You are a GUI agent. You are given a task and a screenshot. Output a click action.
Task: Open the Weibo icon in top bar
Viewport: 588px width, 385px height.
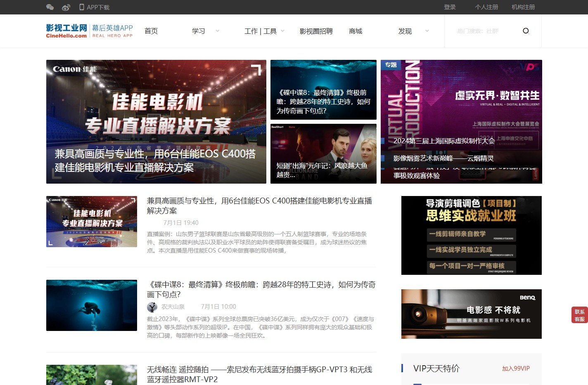(x=66, y=7)
